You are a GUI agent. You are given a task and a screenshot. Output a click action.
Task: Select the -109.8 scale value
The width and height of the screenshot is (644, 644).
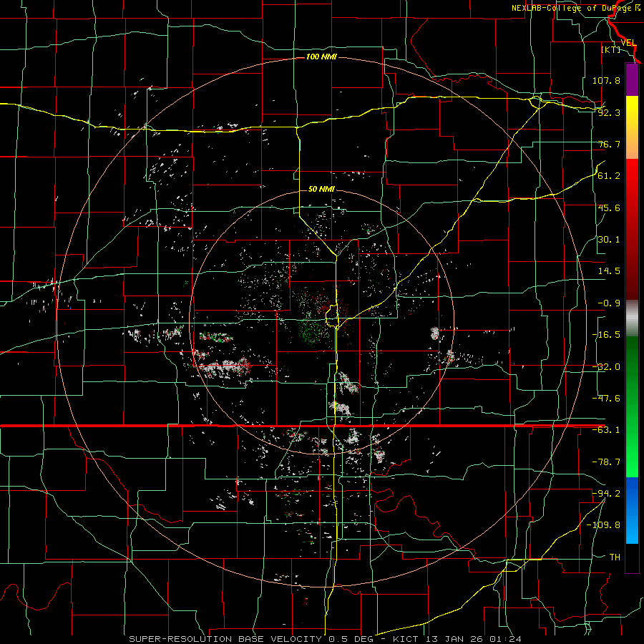coord(603,525)
